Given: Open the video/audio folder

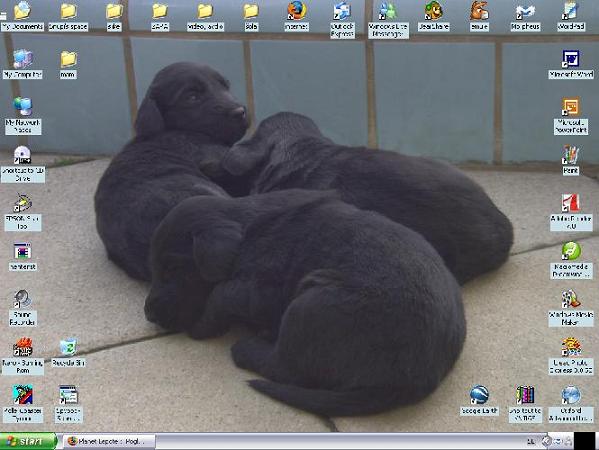Looking at the screenshot, I should pos(205,16).
